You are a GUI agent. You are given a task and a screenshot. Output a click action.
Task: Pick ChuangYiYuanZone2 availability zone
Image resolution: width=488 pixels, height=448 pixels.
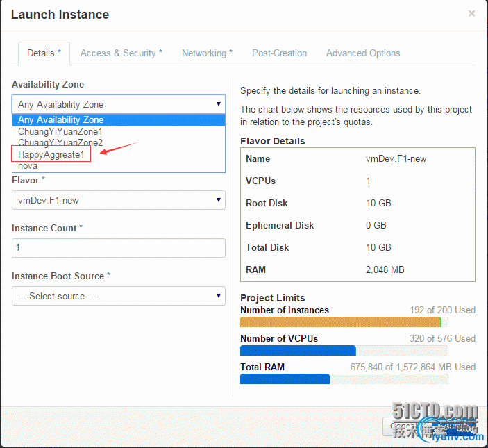click(x=60, y=142)
